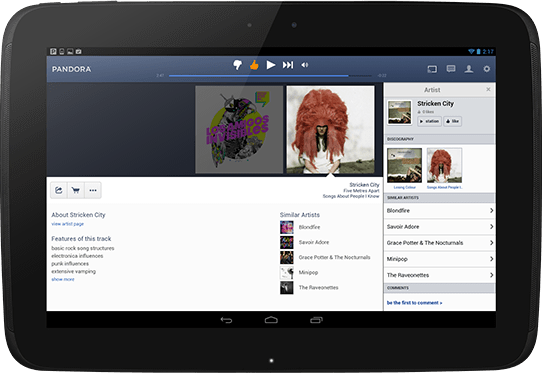Click the 'show more' features link
This screenshot has height=373, width=543.
(63, 279)
